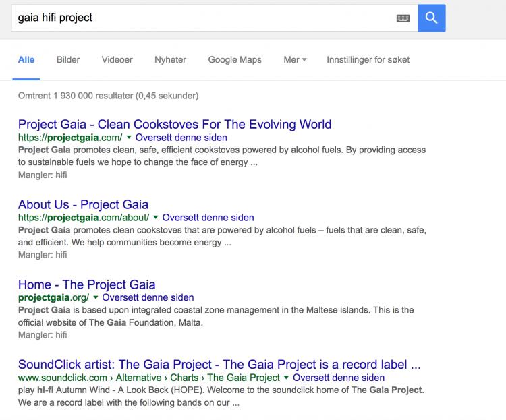The height and width of the screenshot is (420, 506).
Task: Open the Google Maps tab
Action: (x=235, y=60)
